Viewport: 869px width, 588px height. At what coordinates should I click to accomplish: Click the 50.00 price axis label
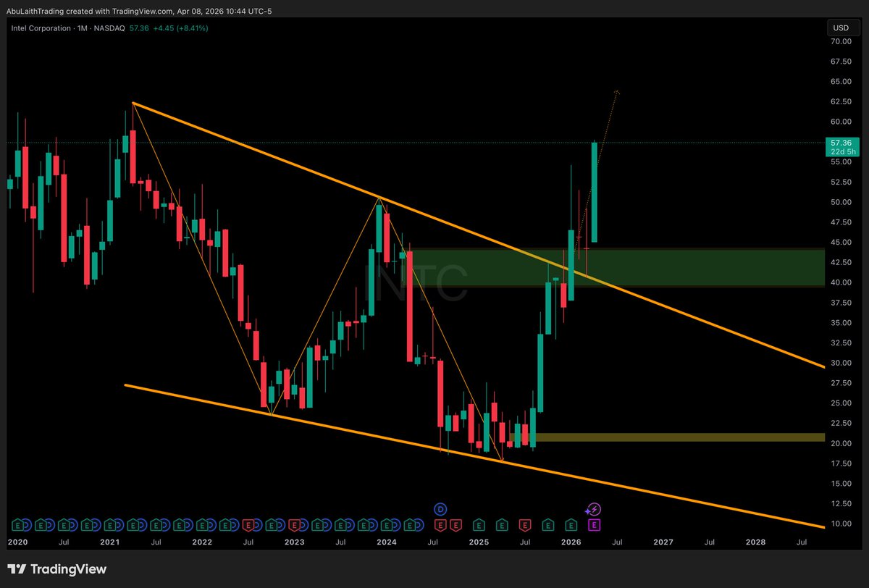pyautogui.click(x=841, y=202)
